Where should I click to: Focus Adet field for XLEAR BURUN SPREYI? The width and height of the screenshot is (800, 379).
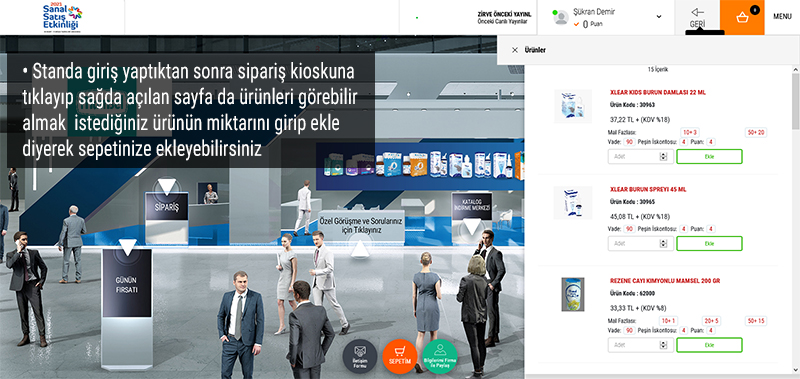tap(641, 243)
